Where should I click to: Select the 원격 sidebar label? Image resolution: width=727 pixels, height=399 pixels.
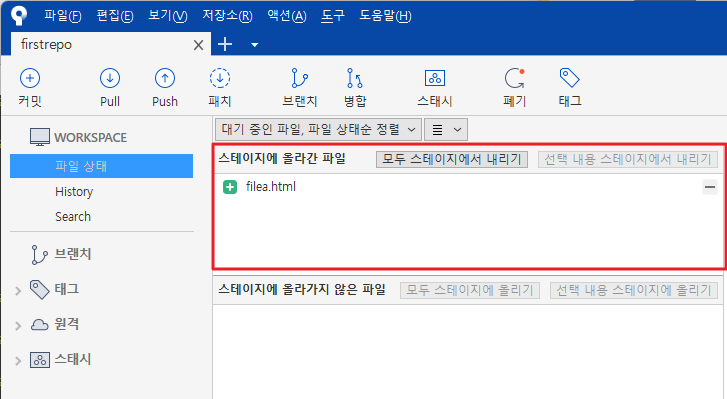click(66, 323)
